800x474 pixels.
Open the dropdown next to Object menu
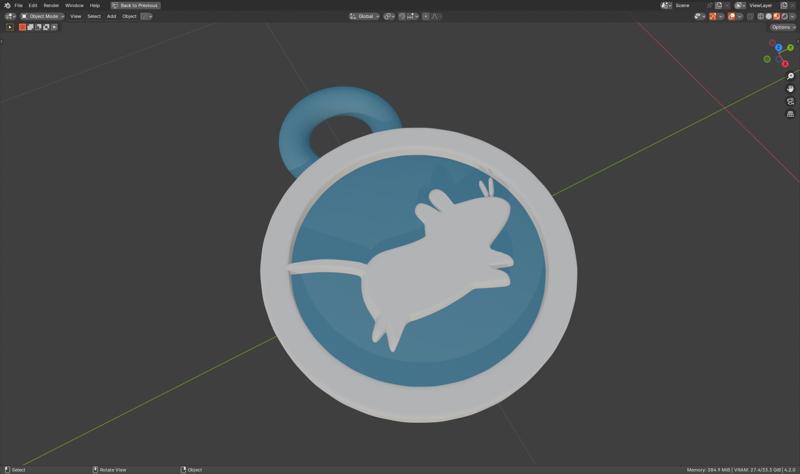146,16
